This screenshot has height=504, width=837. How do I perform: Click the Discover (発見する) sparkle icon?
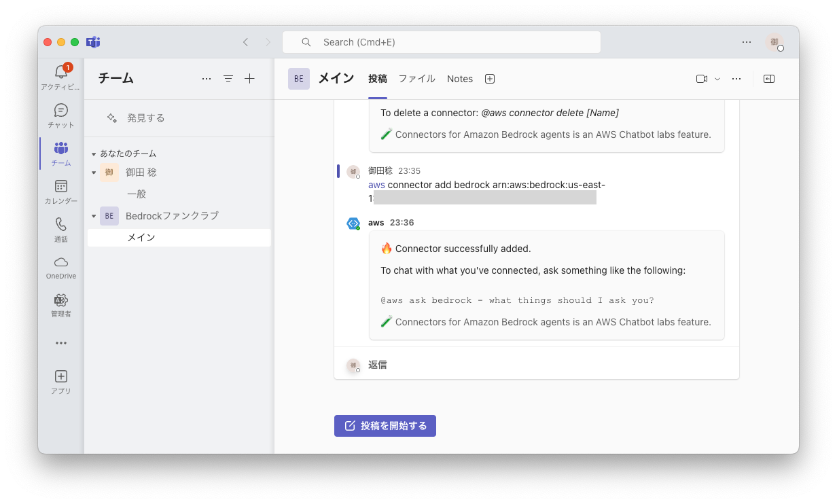coord(112,118)
